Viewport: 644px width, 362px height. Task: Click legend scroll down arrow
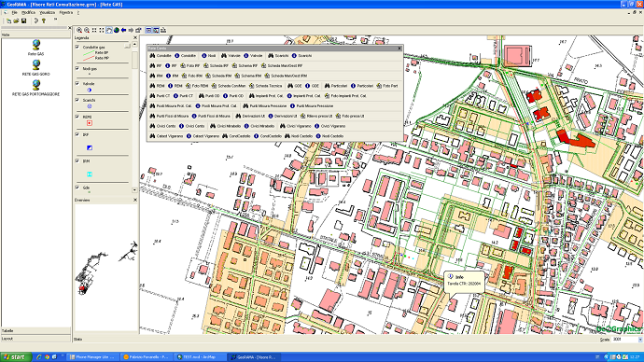click(134, 190)
